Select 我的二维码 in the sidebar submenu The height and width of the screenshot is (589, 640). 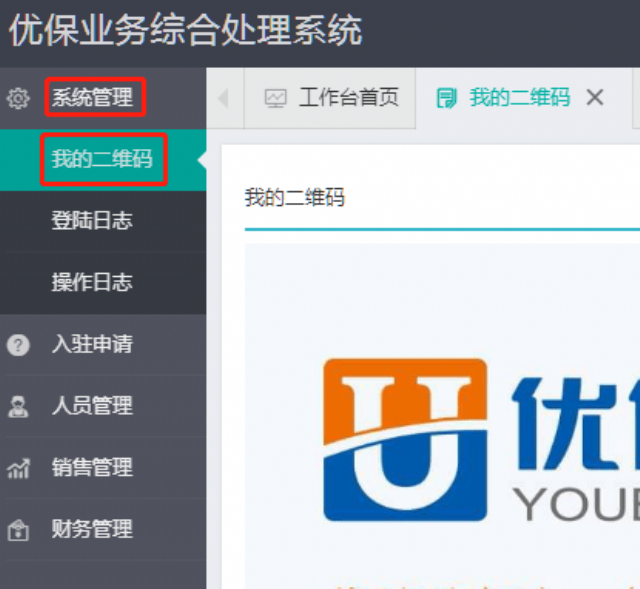pyautogui.click(x=102, y=160)
